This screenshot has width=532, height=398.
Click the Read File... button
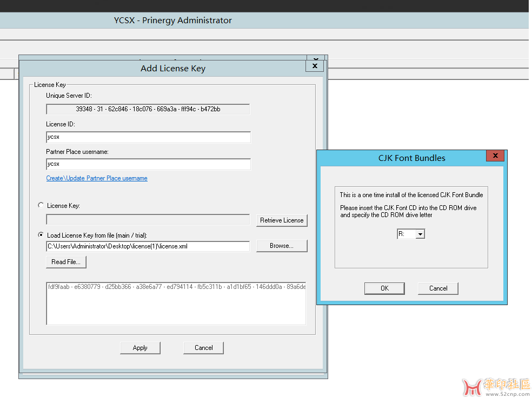pyautogui.click(x=66, y=262)
